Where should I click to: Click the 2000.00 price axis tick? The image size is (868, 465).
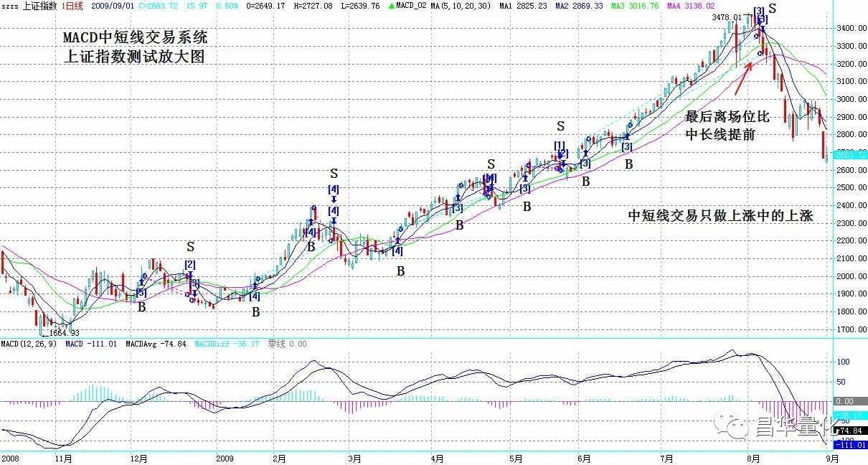click(x=850, y=276)
